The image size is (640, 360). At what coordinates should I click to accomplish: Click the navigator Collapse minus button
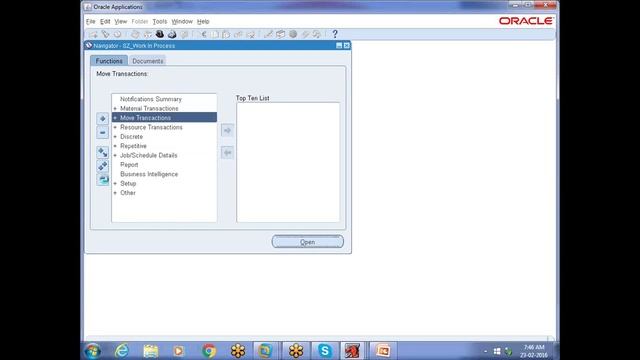pos(102,133)
